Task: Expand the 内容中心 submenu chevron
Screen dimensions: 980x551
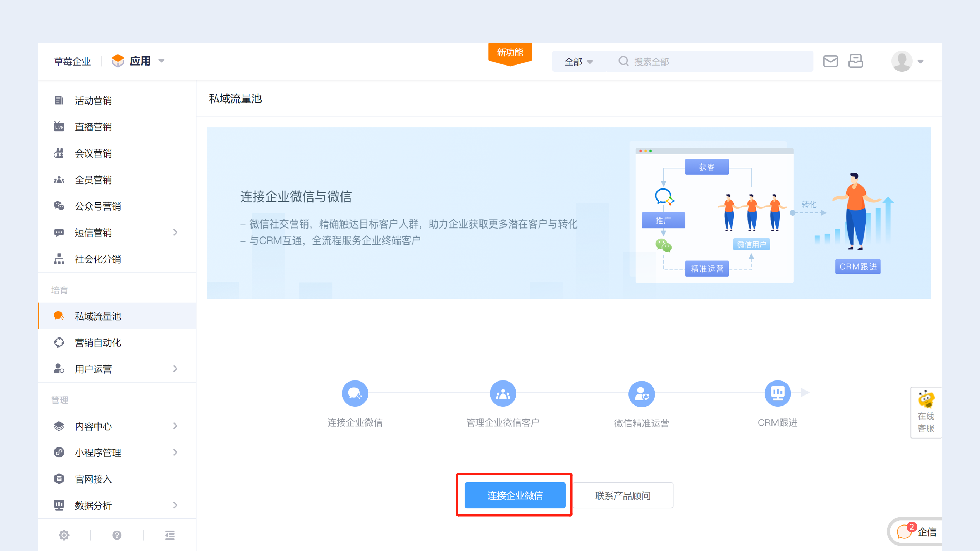Action: (175, 426)
